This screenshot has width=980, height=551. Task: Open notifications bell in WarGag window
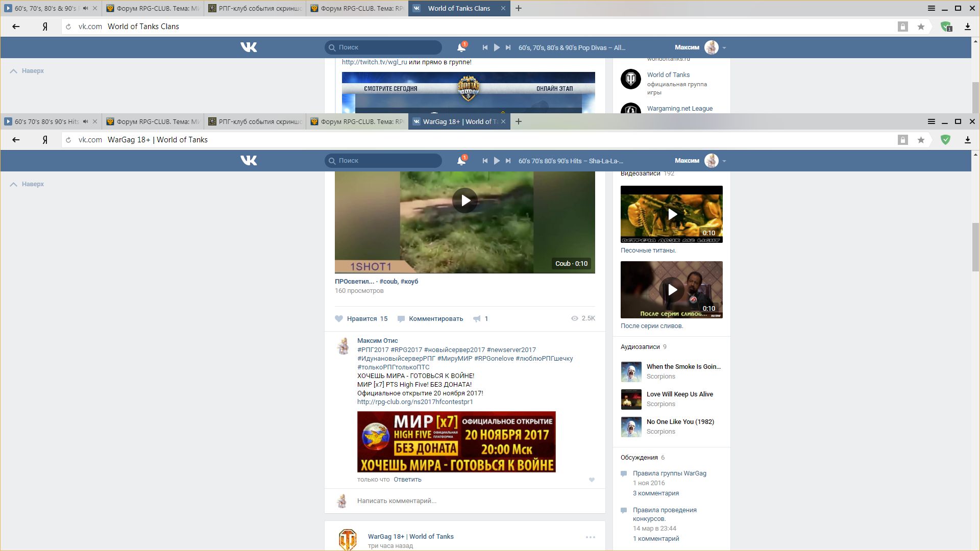[x=461, y=161]
